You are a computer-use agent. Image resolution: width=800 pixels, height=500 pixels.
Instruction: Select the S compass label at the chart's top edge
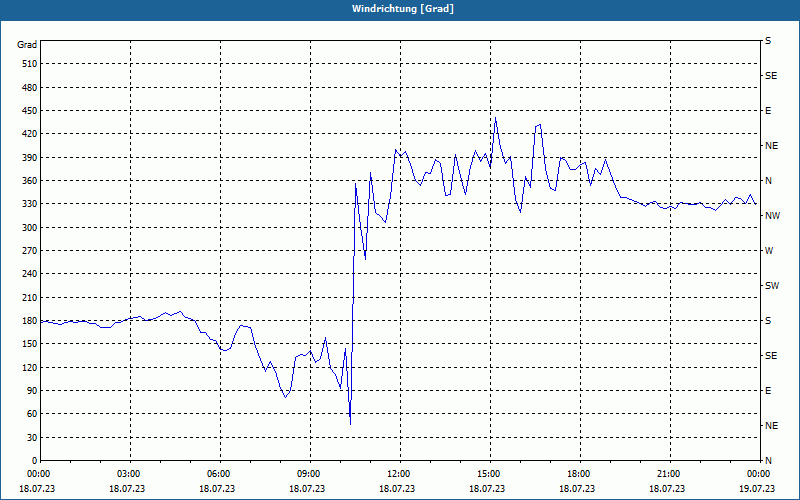pyautogui.click(x=768, y=41)
